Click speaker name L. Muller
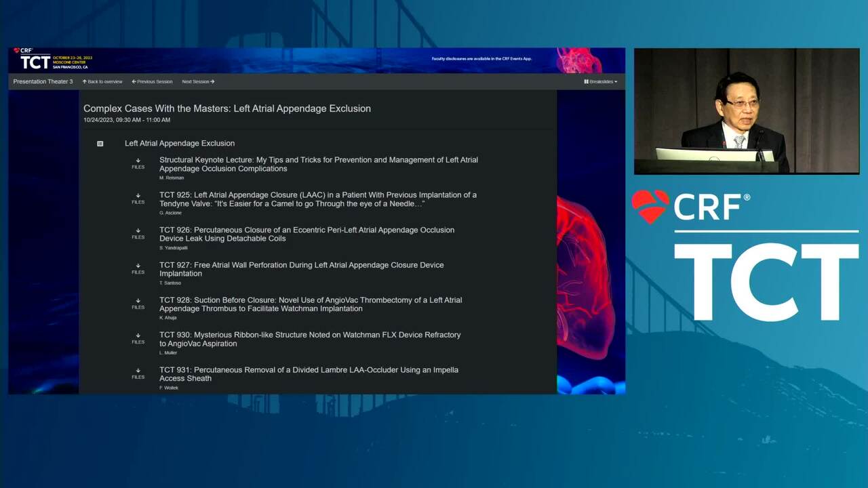The height and width of the screenshot is (488, 868). tap(168, 352)
